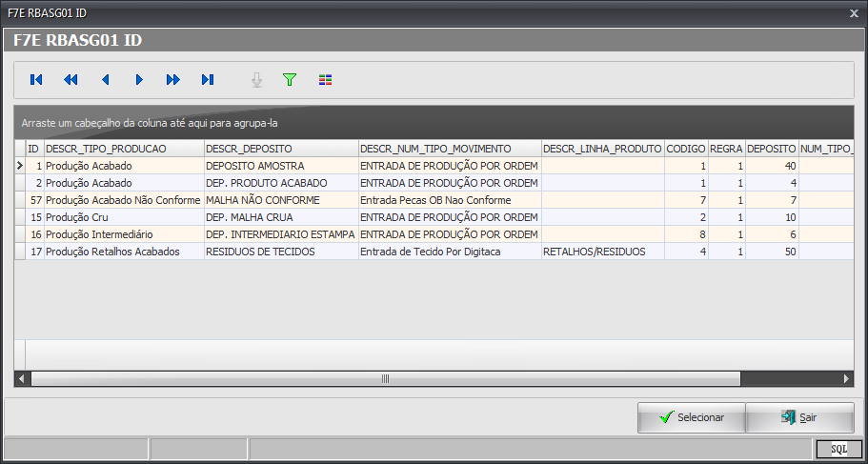
Task: Click the SQL status bar button
Action: click(x=838, y=449)
